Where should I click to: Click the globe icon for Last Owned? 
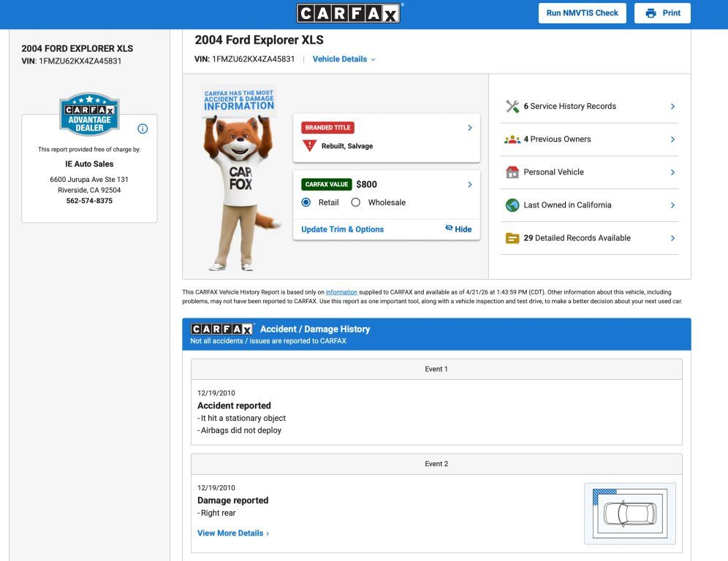[512, 205]
